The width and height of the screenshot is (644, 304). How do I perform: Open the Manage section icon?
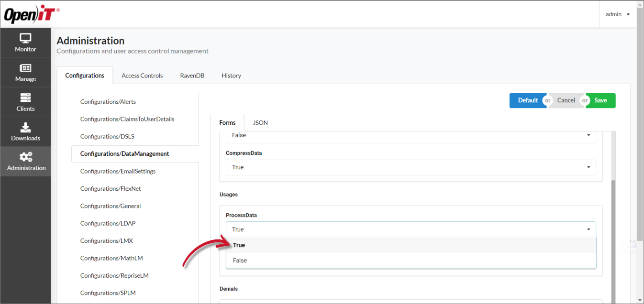(25, 68)
